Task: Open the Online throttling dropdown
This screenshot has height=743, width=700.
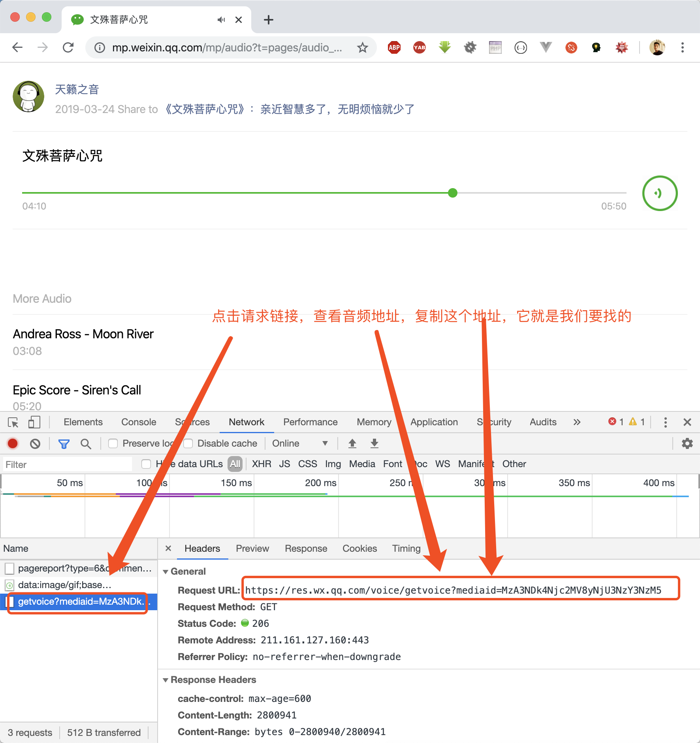Action: (x=299, y=443)
